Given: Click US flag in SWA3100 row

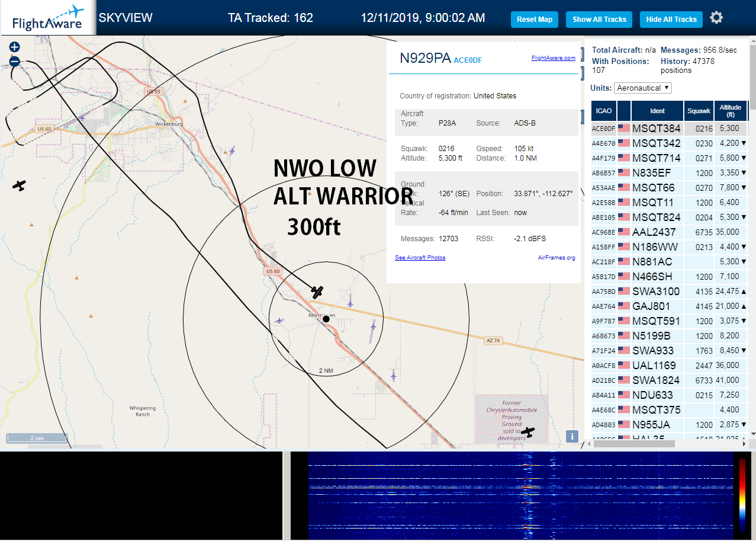Looking at the screenshot, I should click(624, 292).
